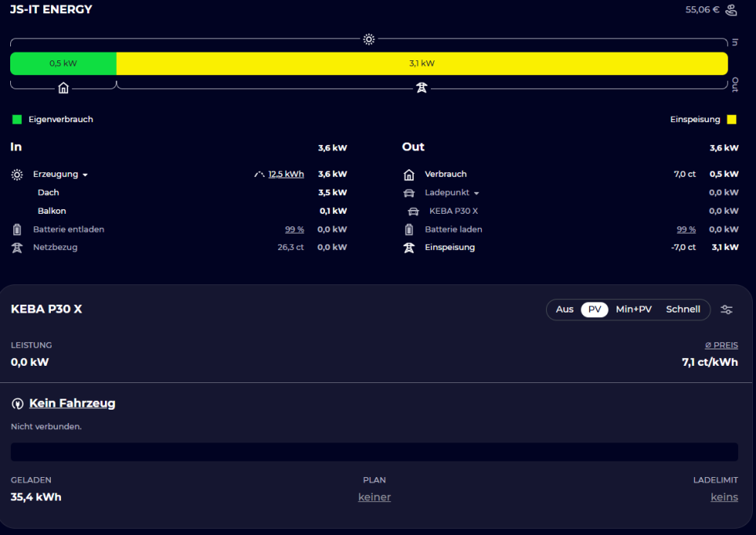Image resolution: width=756 pixels, height=535 pixels.
Task: Click the JS-IT ENERGY title
Action: [51, 9]
